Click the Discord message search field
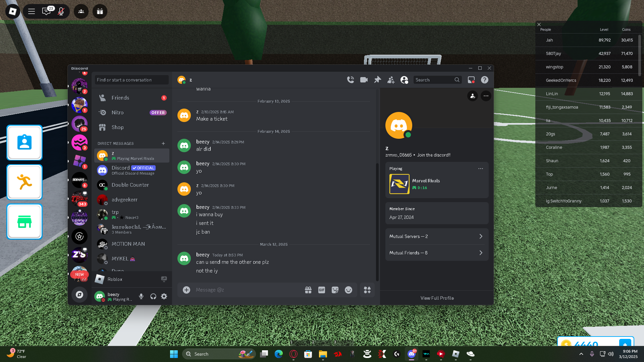Screen dimensions: 644x362 (x=437, y=80)
